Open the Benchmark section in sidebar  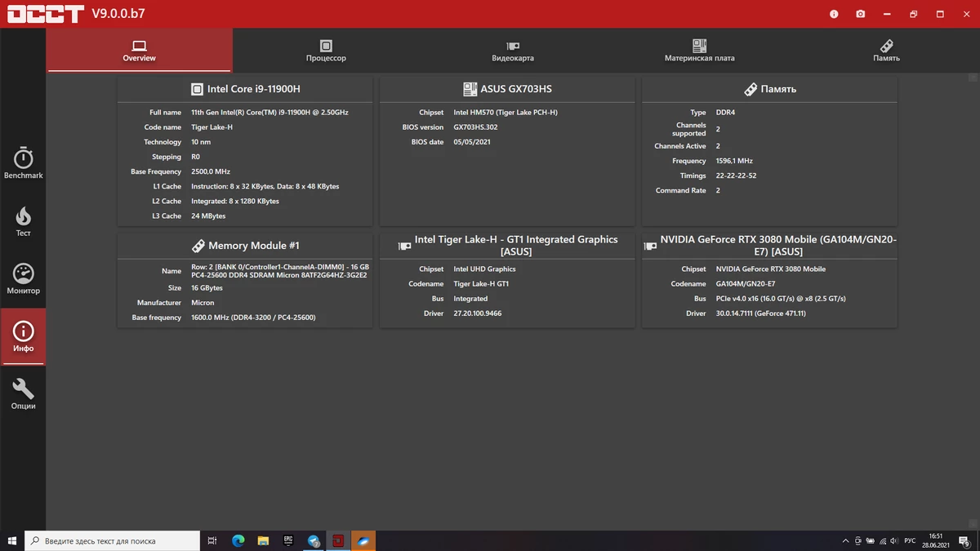click(x=23, y=164)
